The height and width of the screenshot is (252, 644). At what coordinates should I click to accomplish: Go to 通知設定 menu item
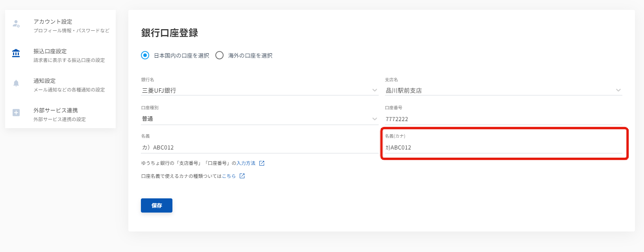44,81
